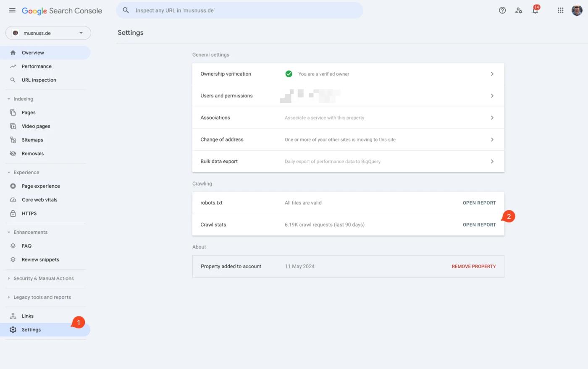Click the FAQ layers icon

(13, 246)
